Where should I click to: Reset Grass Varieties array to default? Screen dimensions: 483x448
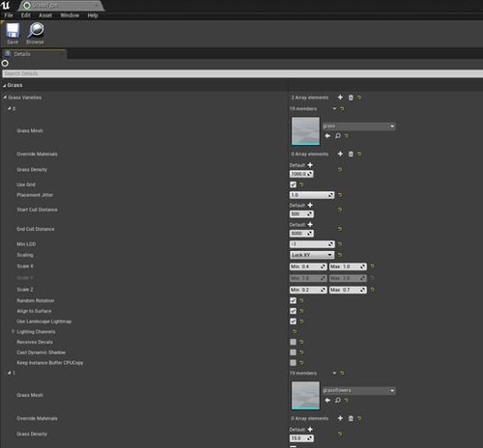click(359, 98)
